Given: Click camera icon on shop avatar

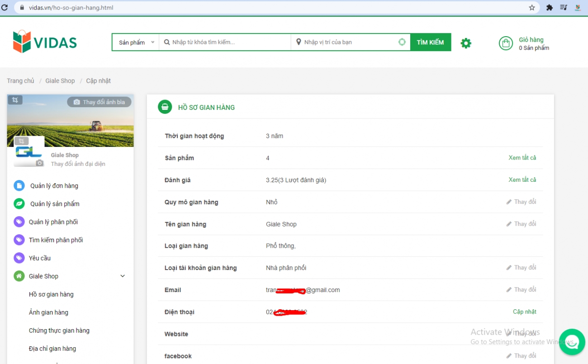Looking at the screenshot, I should [x=40, y=163].
